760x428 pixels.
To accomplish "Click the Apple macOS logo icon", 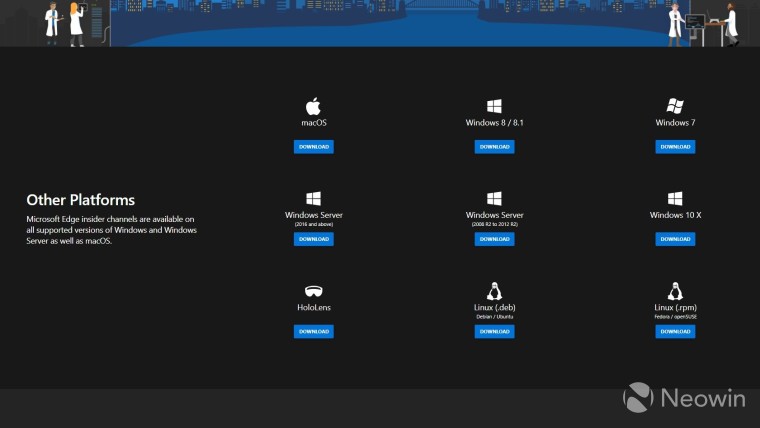I will click(313, 106).
